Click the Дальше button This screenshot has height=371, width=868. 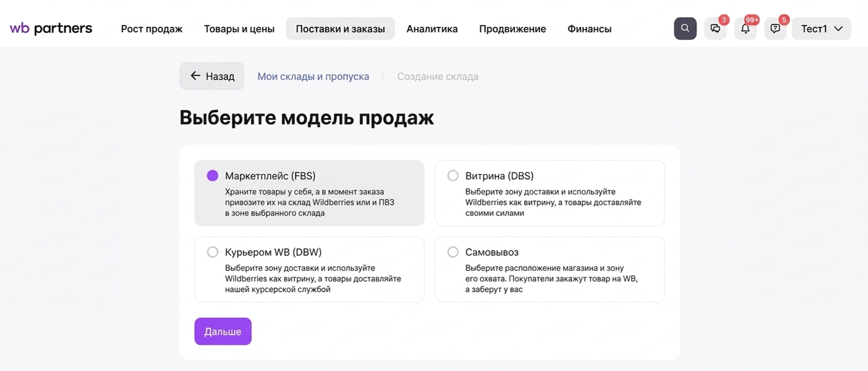click(223, 332)
